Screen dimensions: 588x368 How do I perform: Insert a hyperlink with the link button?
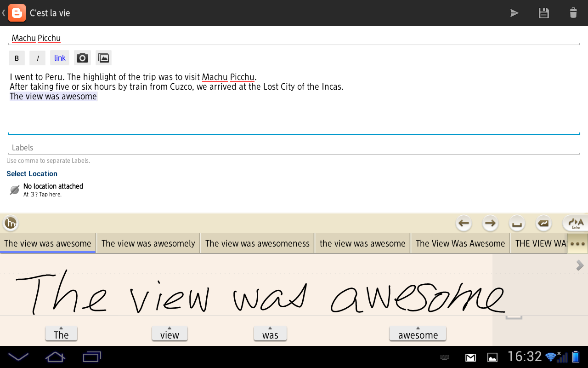(59, 57)
